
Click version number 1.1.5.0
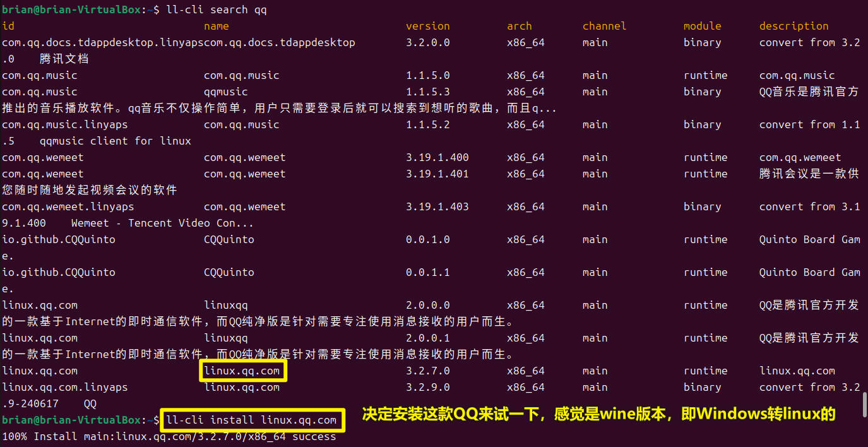point(428,76)
